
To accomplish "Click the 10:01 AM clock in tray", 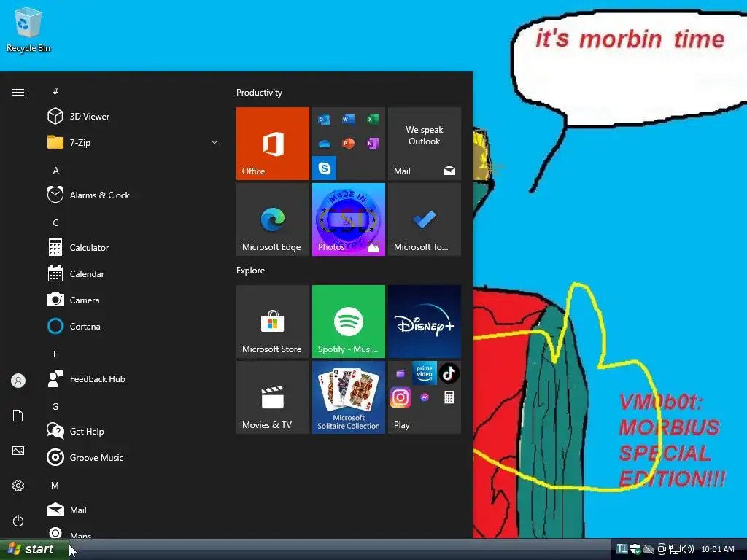I will [x=718, y=549].
